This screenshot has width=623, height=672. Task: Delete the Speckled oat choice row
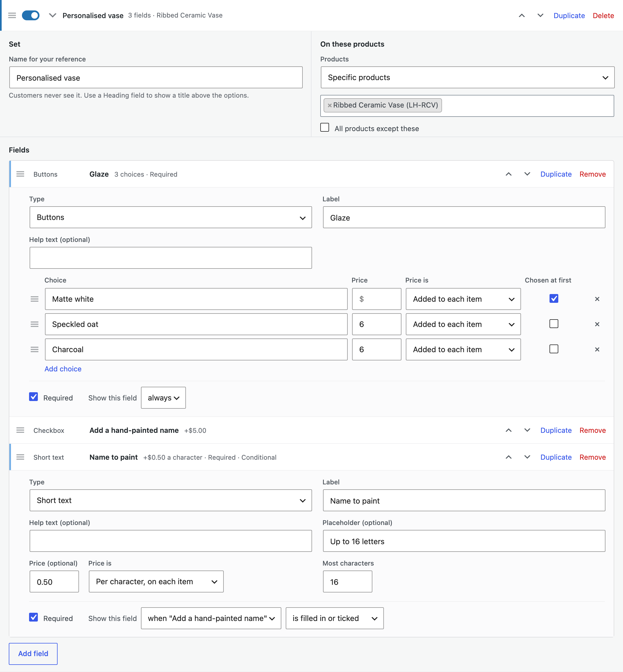coord(597,324)
